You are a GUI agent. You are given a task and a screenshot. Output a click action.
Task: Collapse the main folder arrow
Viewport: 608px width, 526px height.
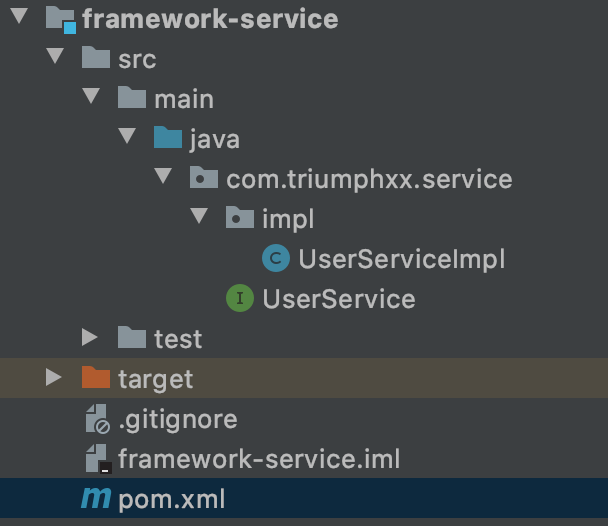[x=92, y=98]
